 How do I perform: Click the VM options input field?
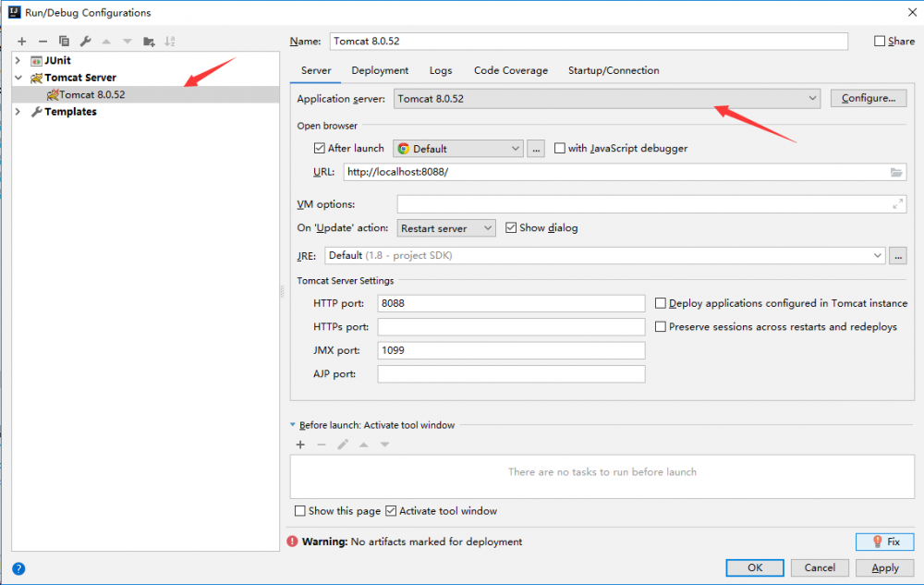(651, 204)
